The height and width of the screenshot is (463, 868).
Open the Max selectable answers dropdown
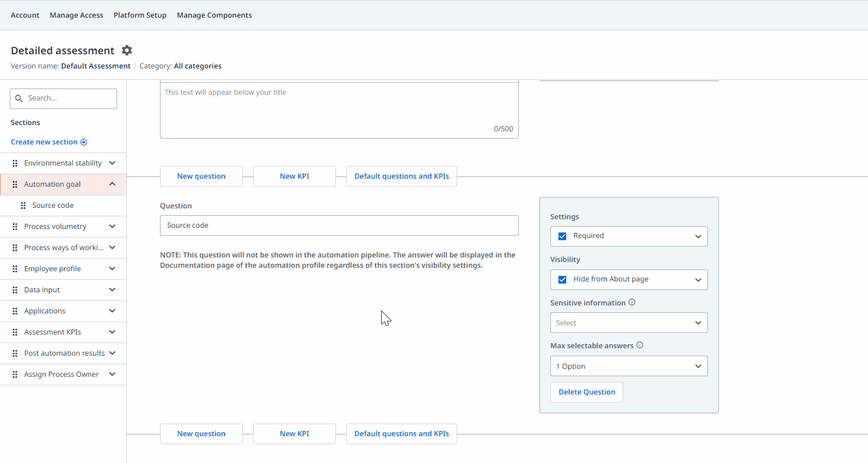(x=629, y=366)
